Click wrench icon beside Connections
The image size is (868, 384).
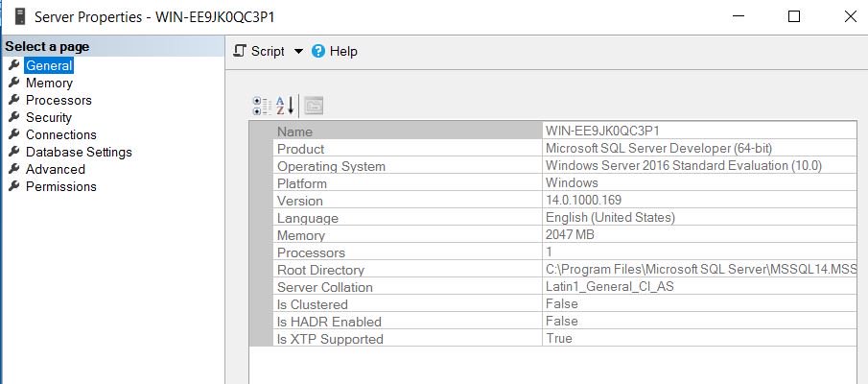14,133
